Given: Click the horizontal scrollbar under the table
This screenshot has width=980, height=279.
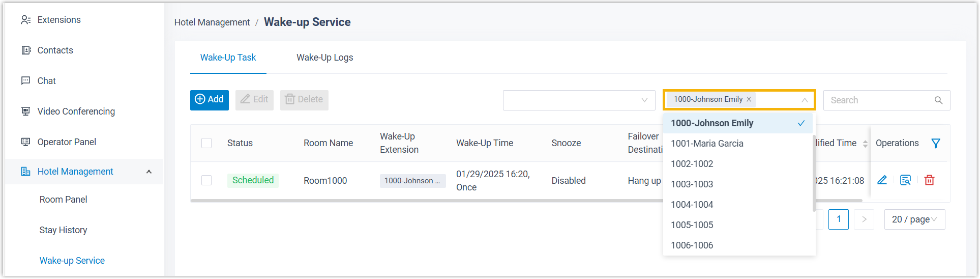Looking at the screenshot, I should coord(427,201).
